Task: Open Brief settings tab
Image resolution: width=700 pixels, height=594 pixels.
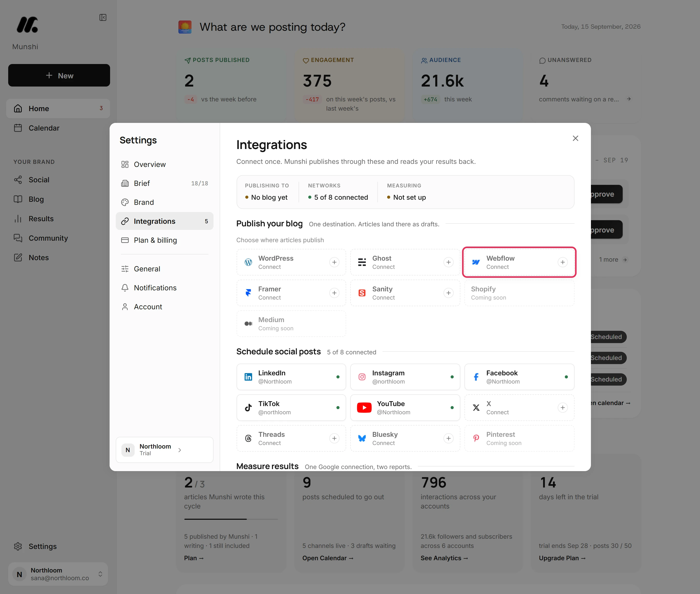Action: click(x=164, y=183)
